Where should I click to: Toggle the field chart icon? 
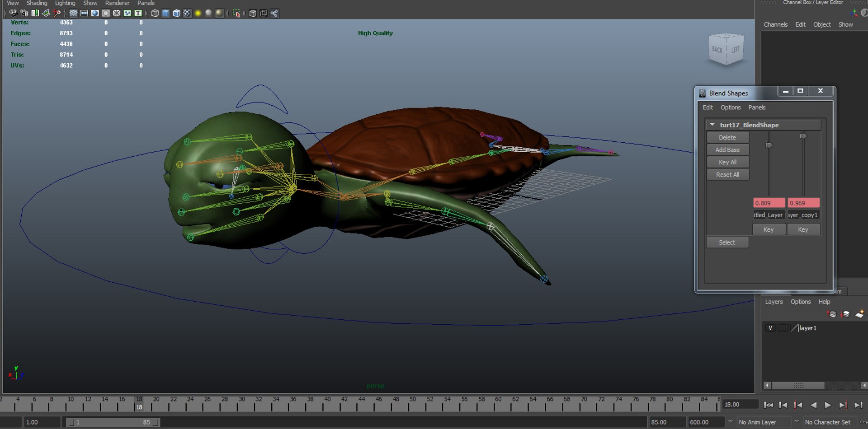click(117, 13)
